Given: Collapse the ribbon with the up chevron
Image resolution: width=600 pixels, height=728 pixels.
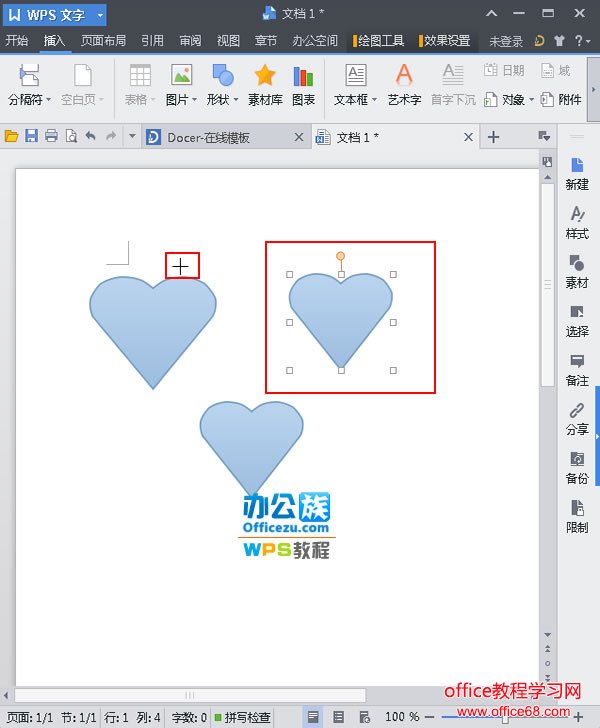Looking at the screenshot, I should click(491, 13).
